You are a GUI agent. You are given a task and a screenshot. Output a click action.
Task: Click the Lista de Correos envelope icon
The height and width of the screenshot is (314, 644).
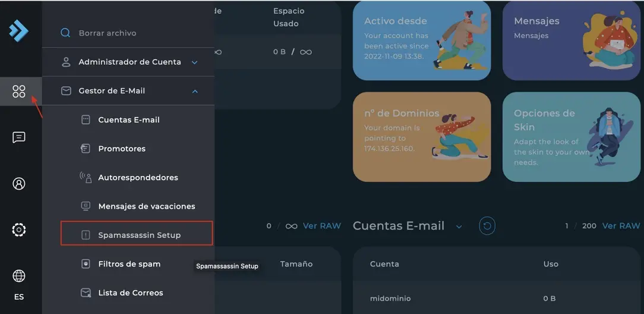pos(86,293)
